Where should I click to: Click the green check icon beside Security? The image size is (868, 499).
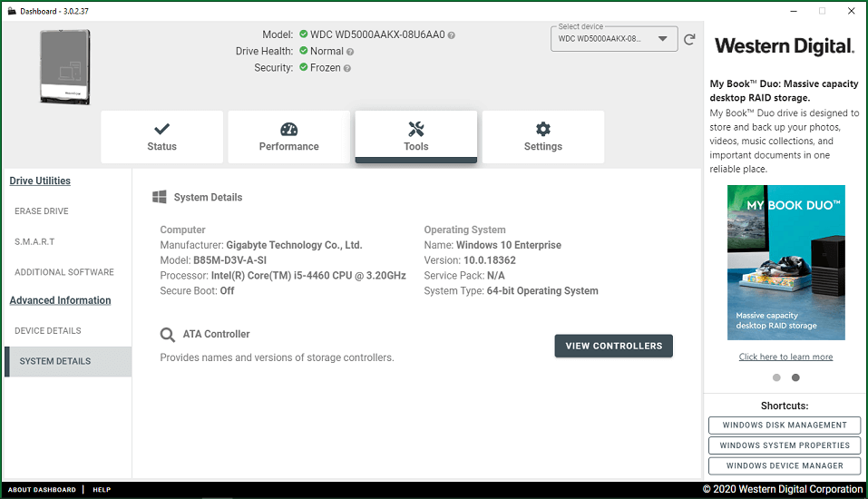(303, 67)
